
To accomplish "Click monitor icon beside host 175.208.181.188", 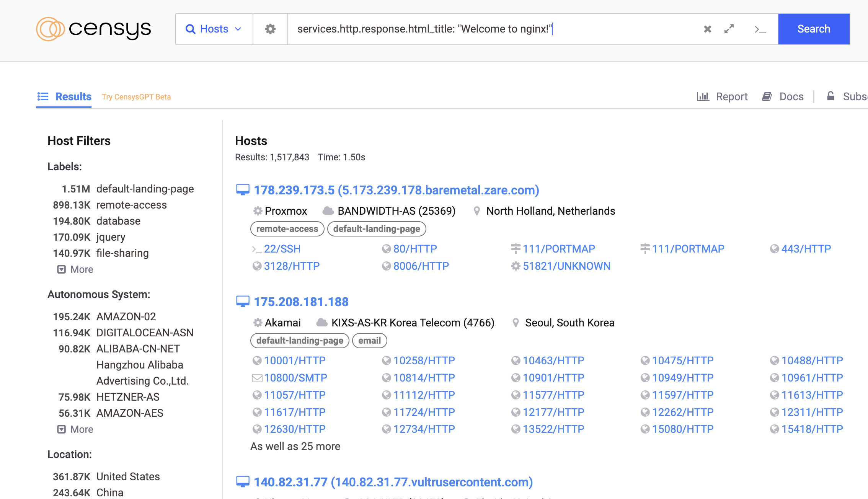I will [243, 302].
